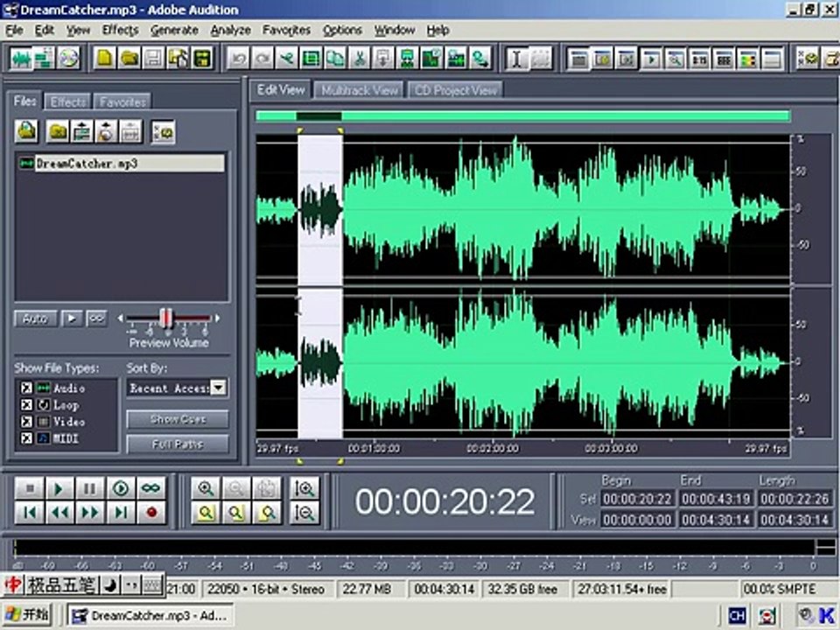Image resolution: width=840 pixels, height=630 pixels.
Task: Cut selection with the scissors toolbar icon
Action: click(x=360, y=58)
